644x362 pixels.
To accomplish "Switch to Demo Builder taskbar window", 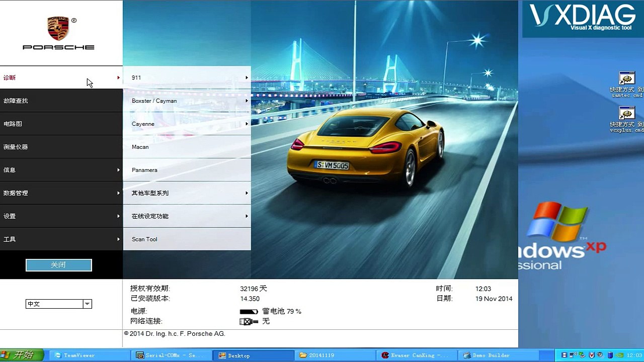I will [499, 355].
